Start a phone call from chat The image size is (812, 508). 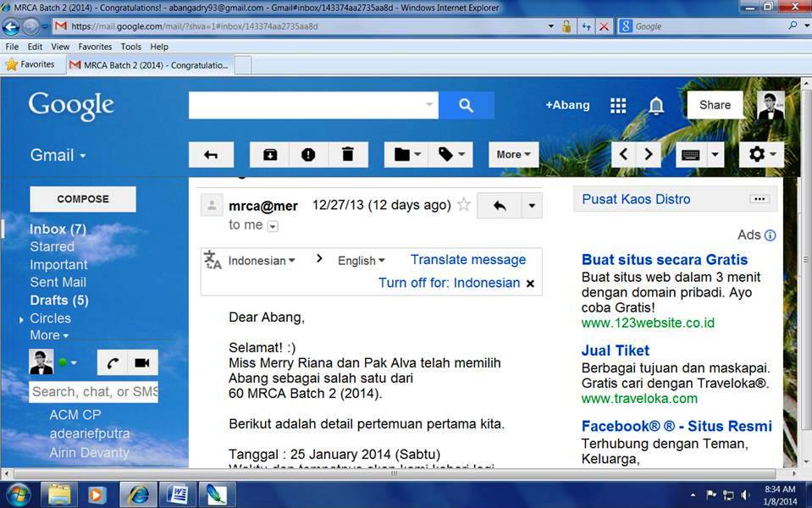click(113, 363)
